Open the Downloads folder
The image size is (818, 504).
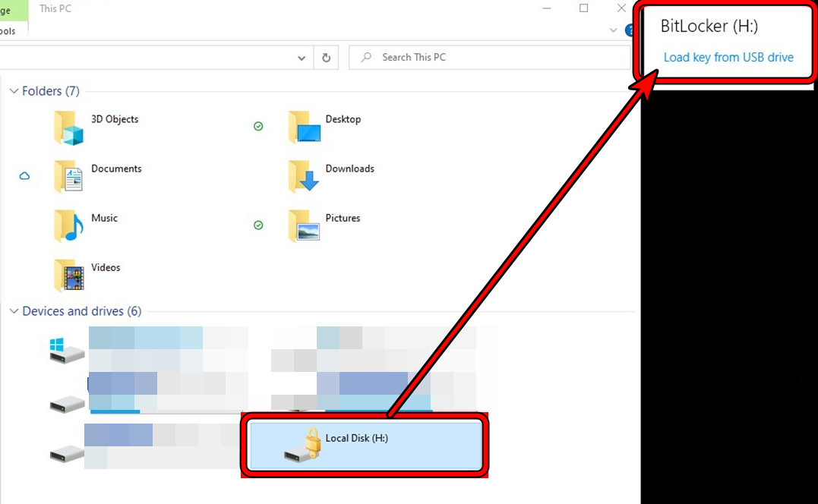point(349,169)
